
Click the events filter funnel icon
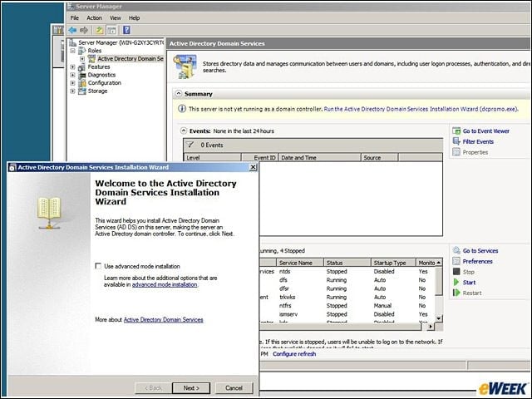190,145
